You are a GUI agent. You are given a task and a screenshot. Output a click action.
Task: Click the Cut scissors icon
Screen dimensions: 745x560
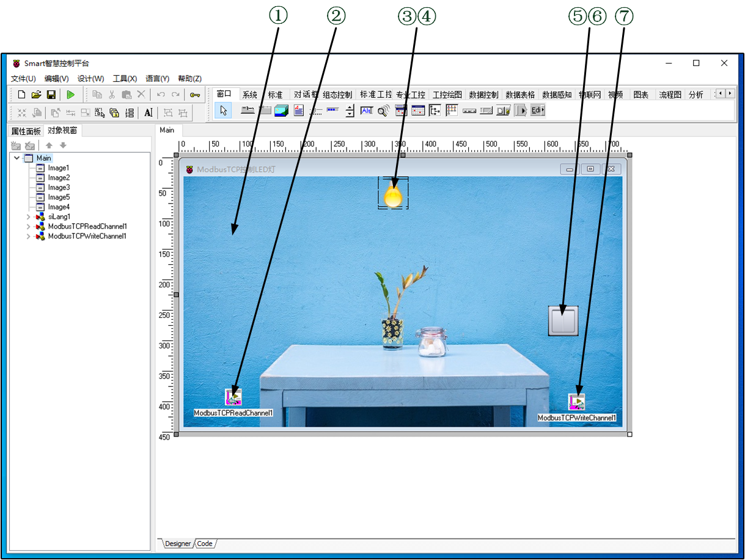pyautogui.click(x=112, y=95)
